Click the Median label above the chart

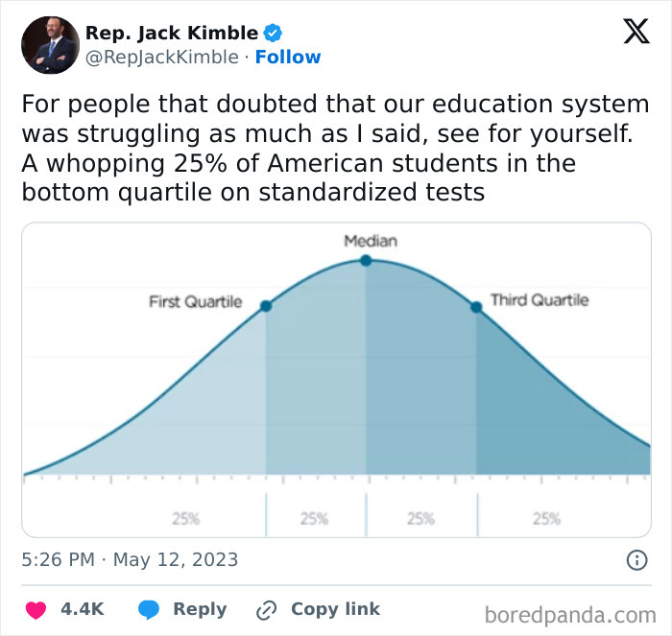[x=371, y=241]
